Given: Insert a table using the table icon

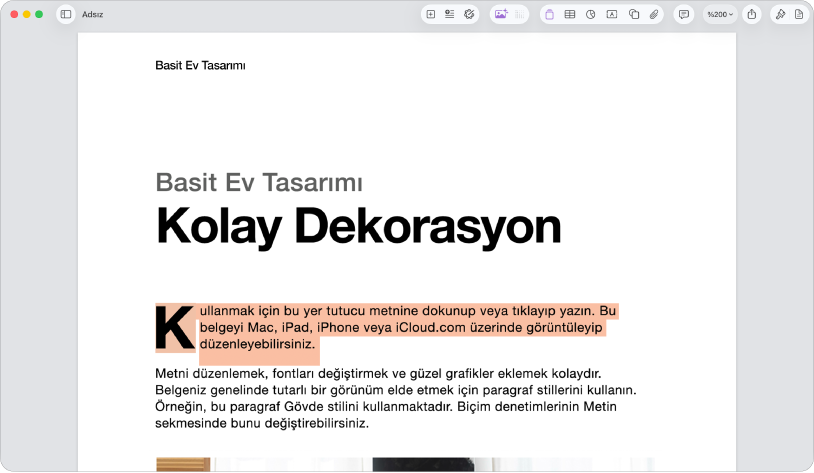Looking at the screenshot, I should 570,15.
